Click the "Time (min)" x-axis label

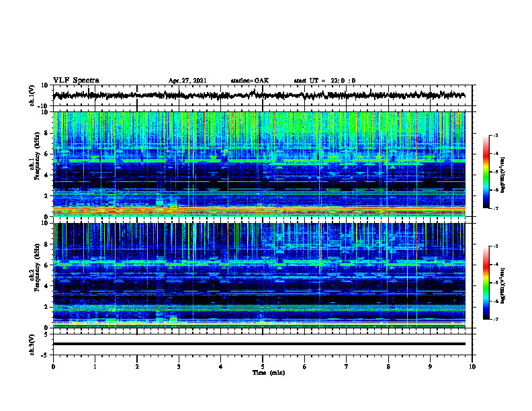point(269,373)
